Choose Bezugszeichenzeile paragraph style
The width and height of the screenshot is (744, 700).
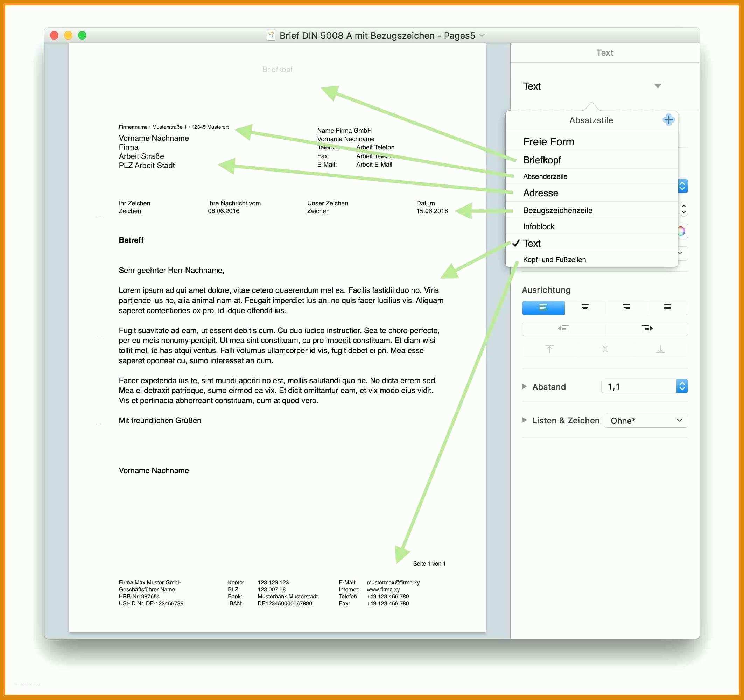pos(591,210)
